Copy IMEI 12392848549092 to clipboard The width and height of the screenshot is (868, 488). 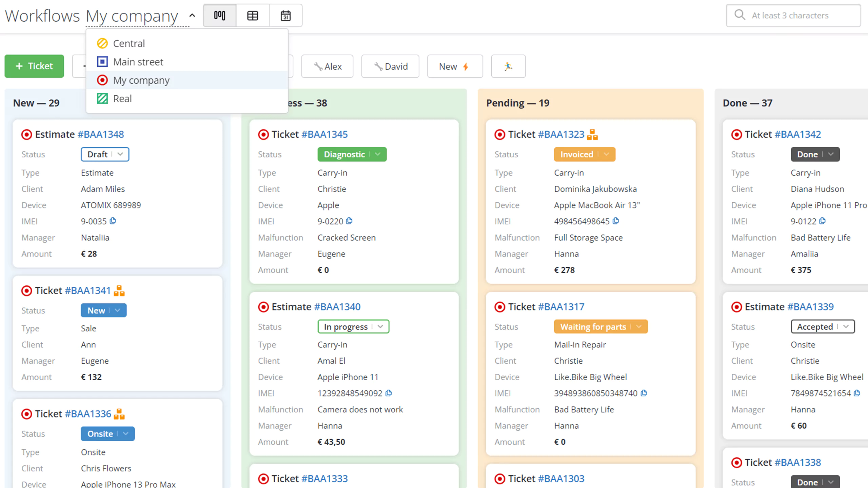(x=389, y=393)
